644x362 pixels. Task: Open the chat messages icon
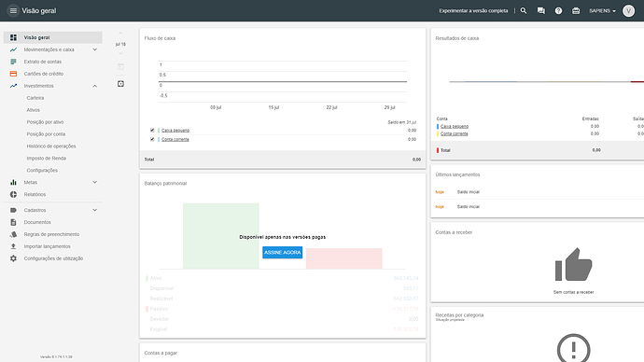tap(541, 10)
